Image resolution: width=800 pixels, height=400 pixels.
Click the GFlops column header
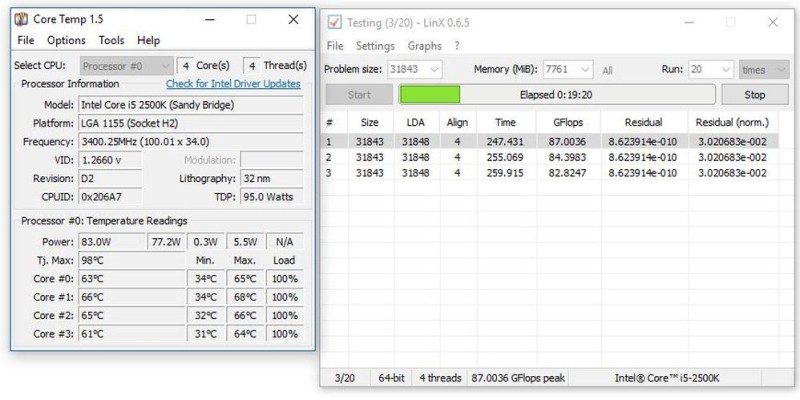568,122
